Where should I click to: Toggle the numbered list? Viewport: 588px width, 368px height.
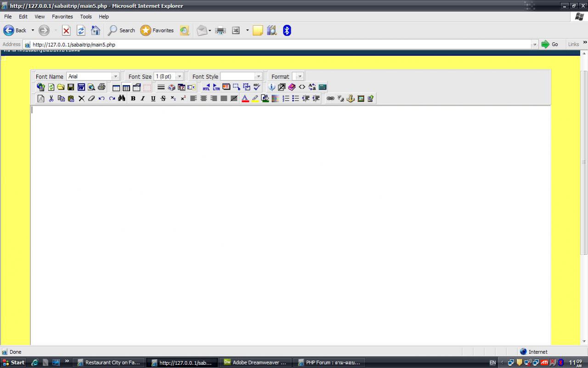point(286,98)
